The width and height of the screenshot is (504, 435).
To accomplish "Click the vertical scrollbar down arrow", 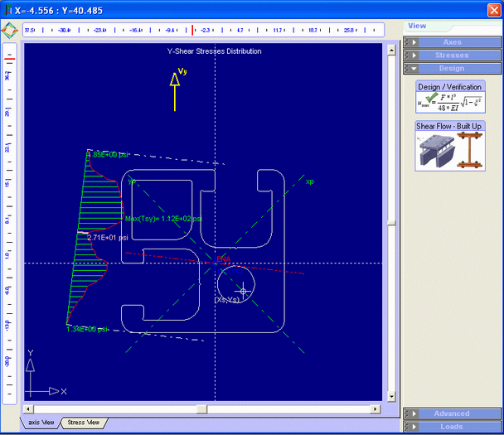I will (391, 396).
